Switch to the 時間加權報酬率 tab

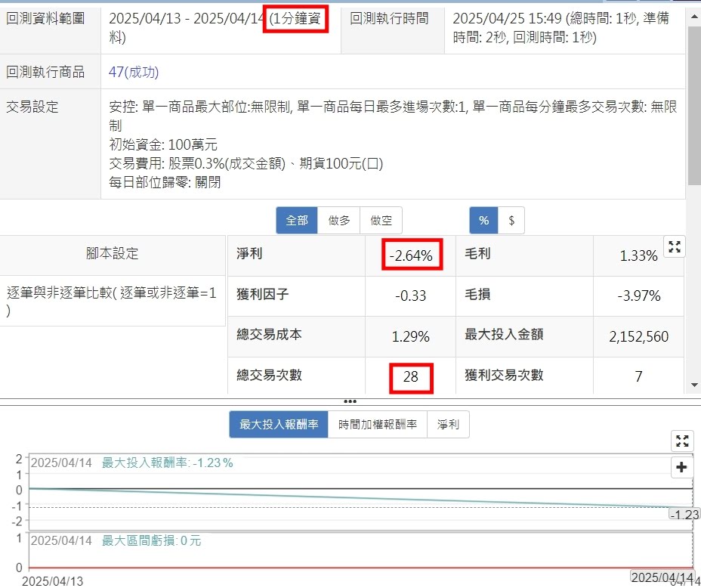pyautogui.click(x=378, y=425)
